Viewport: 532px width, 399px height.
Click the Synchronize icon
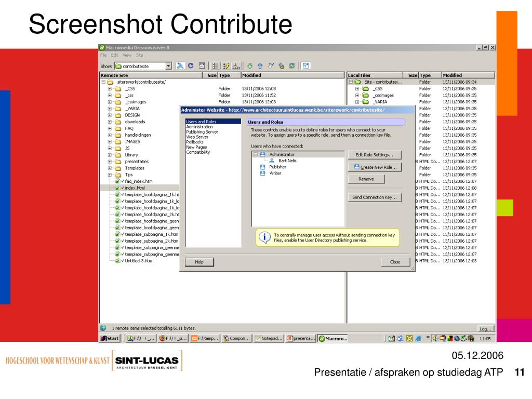(x=292, y=66)
